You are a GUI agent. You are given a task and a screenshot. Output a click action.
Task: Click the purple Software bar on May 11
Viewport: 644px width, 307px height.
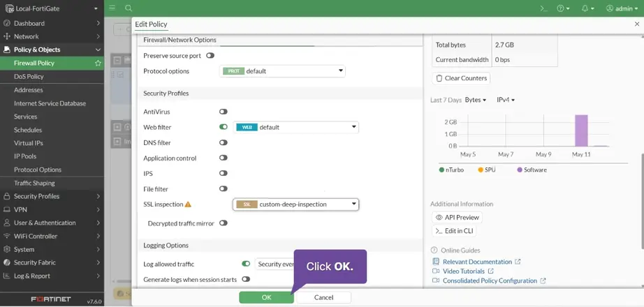(x=581, y=130)
